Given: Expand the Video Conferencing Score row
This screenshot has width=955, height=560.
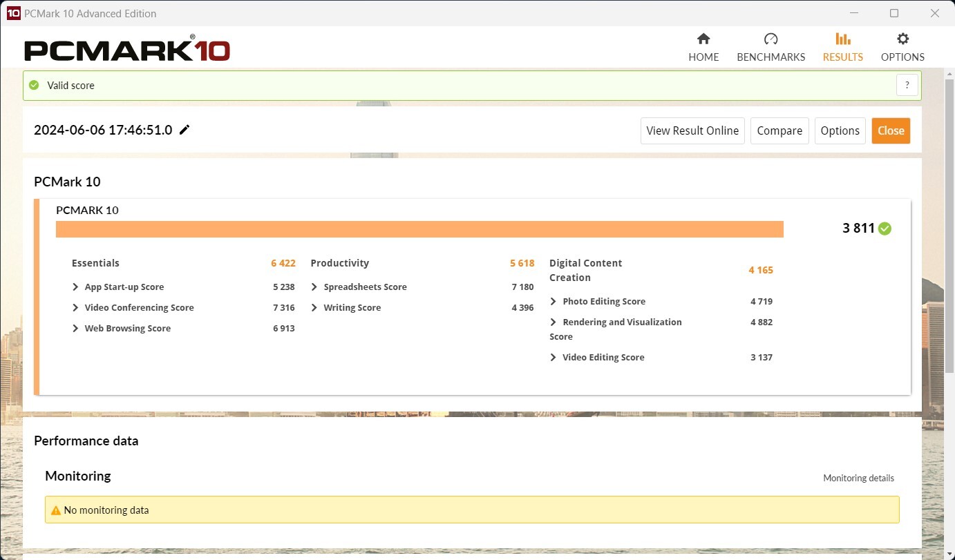Looking at the screenshot, I should [x=75, y=308].
